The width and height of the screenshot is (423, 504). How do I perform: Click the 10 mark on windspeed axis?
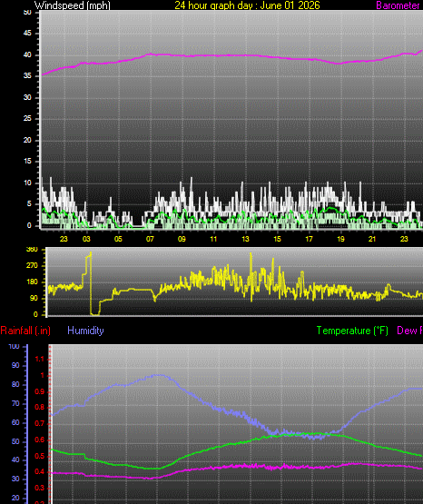(27, 183)
